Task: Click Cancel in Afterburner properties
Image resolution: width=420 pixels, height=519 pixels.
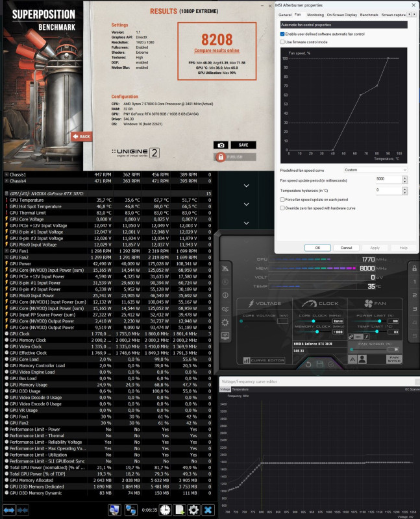Action: [346, 248]
